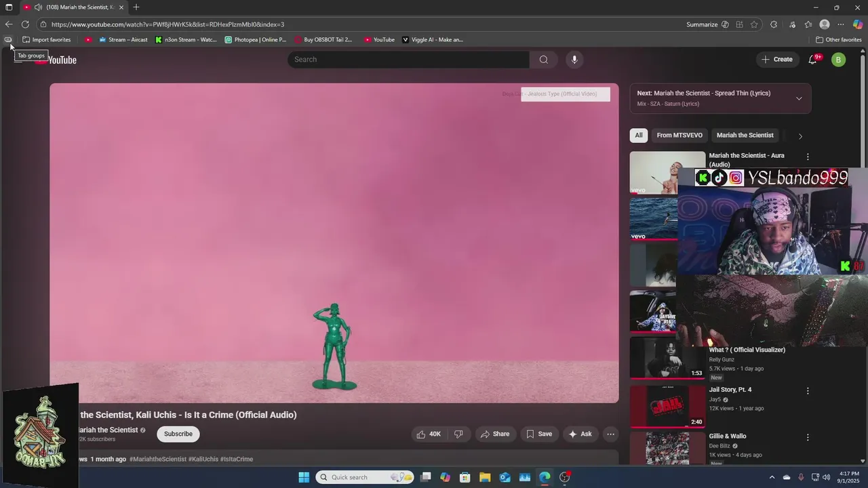The width and height of the screenshot is (868, 488).
Task: Show hidden system tray icons chevron
Action: 772,477
